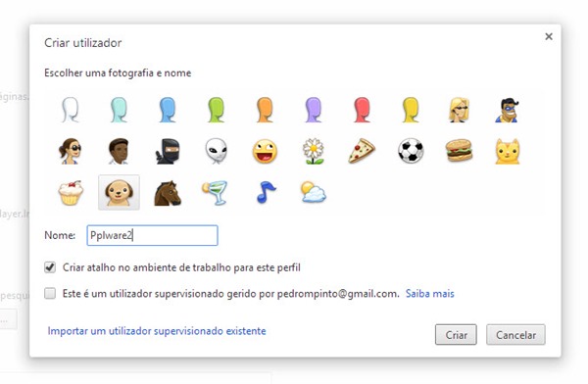This screenshot has width=588, height=384.
Task: Pick the cupcake avatar
Action: tap(71, 192)
